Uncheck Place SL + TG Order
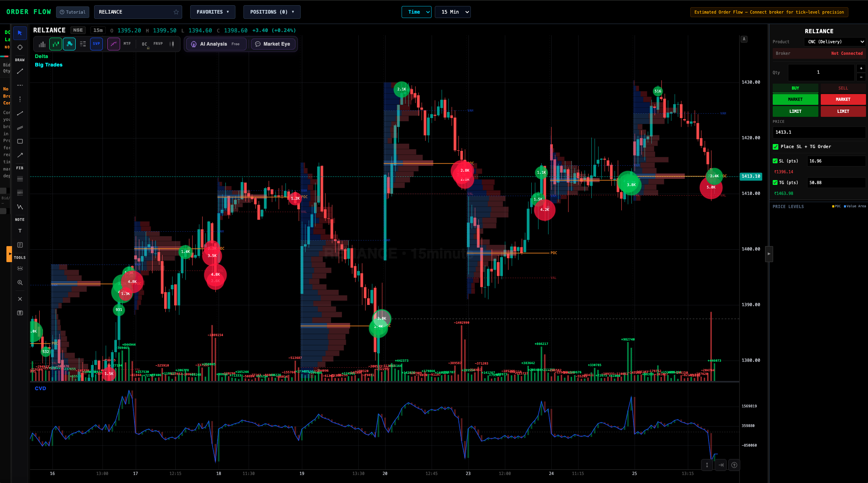Screen dimensions: 868x483 coord(776,147)
